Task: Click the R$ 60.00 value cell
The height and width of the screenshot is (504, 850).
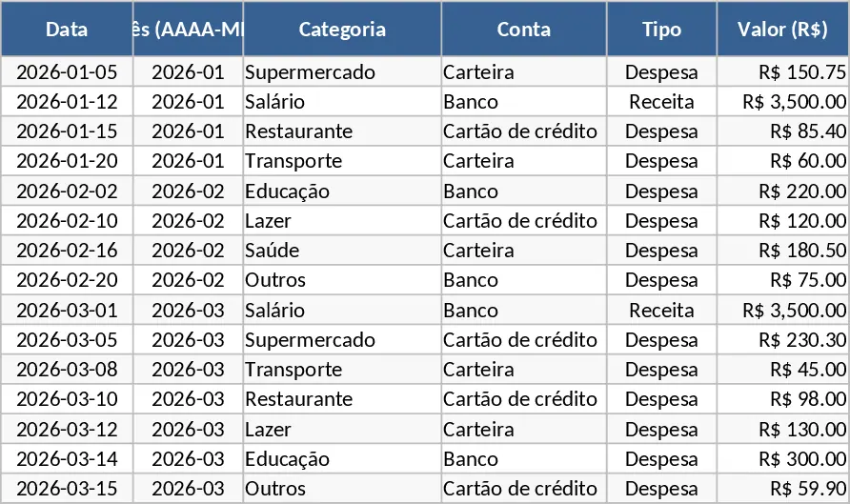Action: pyautogui.click(x=782, y=161)
